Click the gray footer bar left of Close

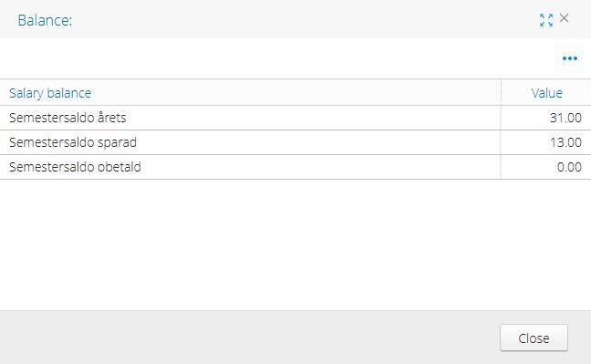tap(249, 338)
